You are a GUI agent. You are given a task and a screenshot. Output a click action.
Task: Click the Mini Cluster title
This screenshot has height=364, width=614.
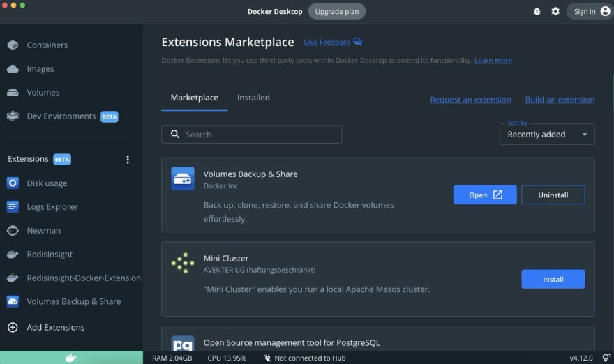(226, 258)
